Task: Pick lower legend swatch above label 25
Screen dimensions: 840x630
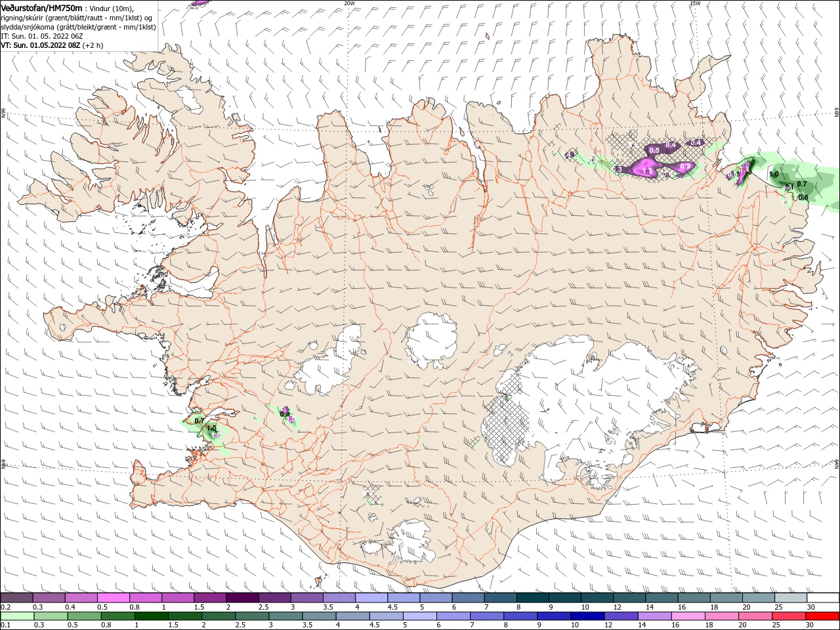Action: (x=789, y=616)
